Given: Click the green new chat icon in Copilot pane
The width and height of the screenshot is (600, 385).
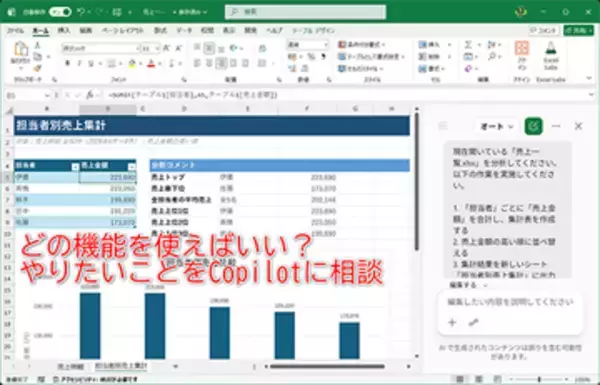Looking at the screenshot, I should click(x=533, y=126).
